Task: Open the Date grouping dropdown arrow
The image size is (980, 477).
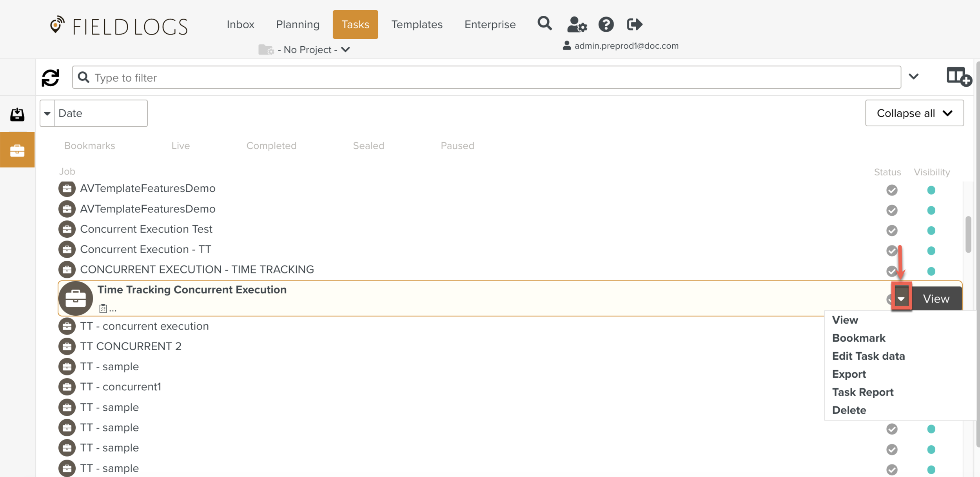Action: tap(47, 113)
